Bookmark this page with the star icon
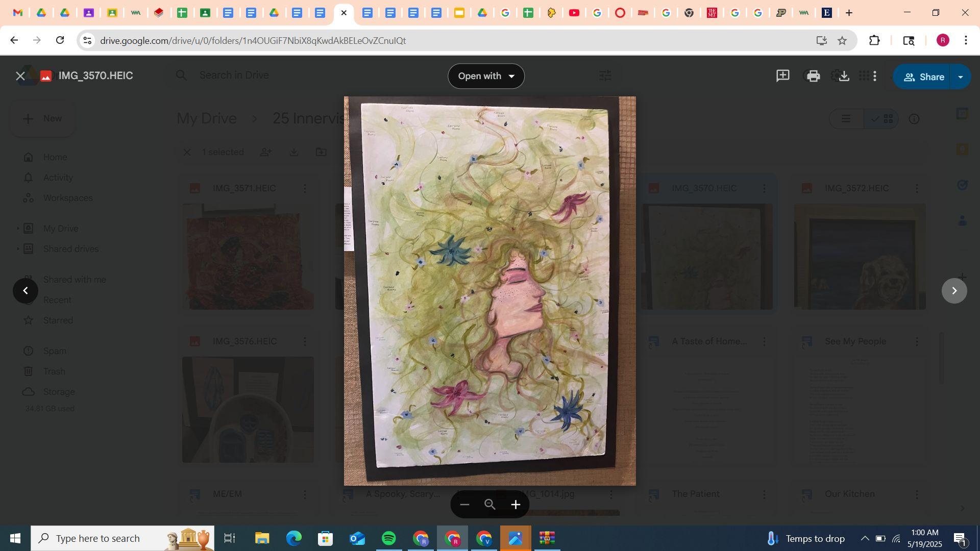The height and width of the screenshot is (551, 980). (842, 40)
